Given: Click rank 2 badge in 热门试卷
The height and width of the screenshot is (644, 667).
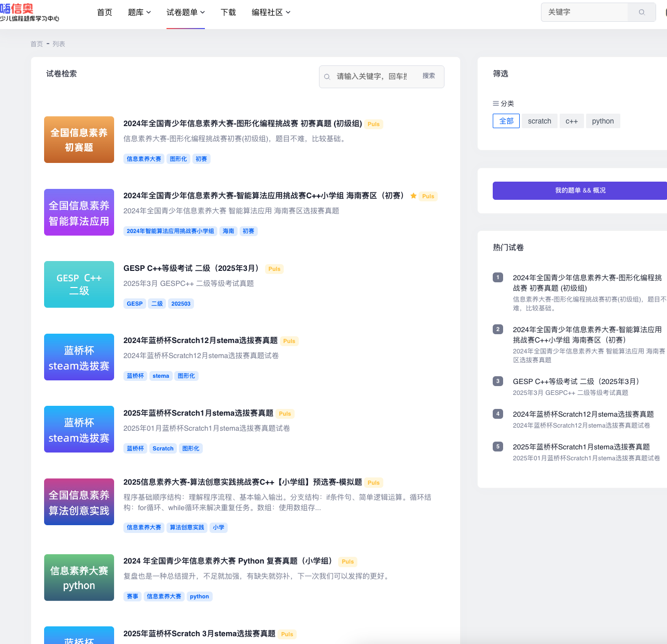Looking at the screenshot, I should 498,329.
